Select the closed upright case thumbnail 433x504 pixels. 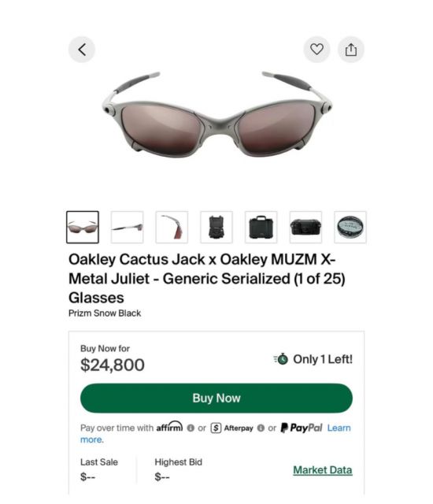click(x=261, y=228)
